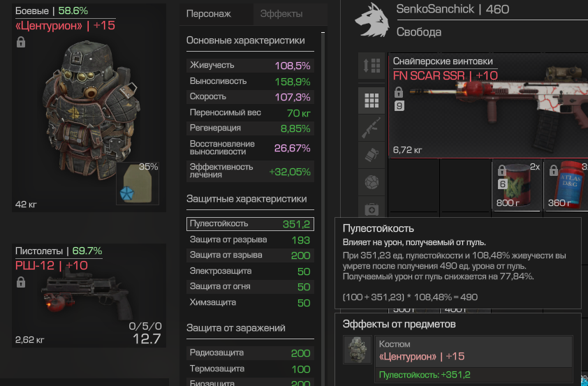Screen dimensions: 588x386
Task: Click the wolf faction emblem
Action: coord(372,20)
